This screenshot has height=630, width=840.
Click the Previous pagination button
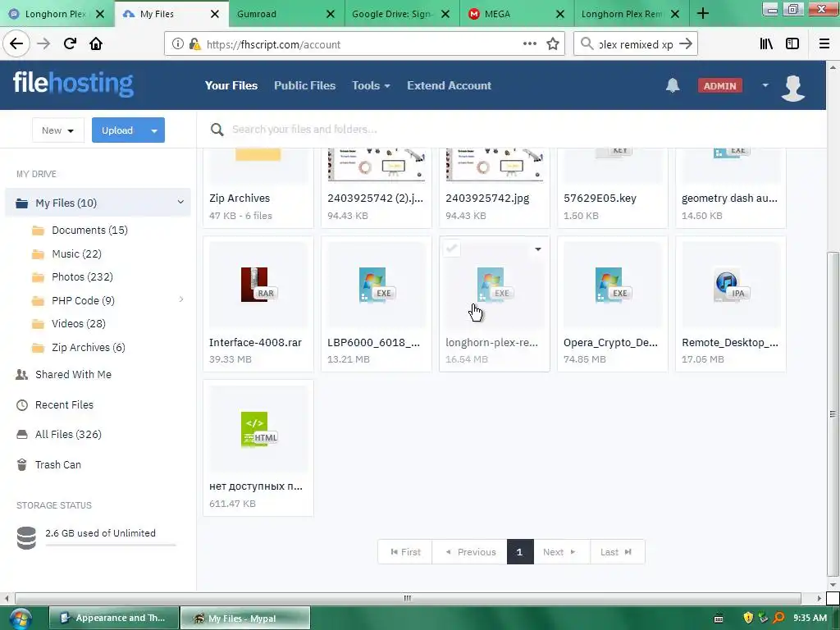(470, 552)
